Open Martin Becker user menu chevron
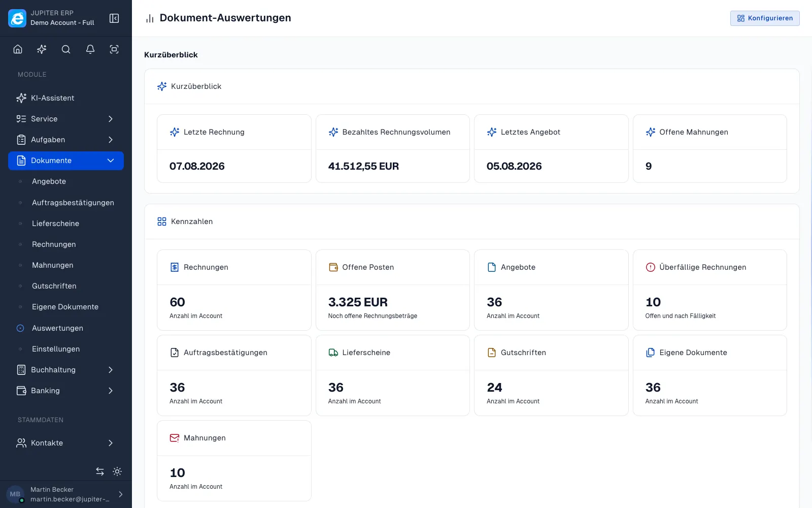The height and width of the screenshot is (508, 812). (x=121, y=494)
